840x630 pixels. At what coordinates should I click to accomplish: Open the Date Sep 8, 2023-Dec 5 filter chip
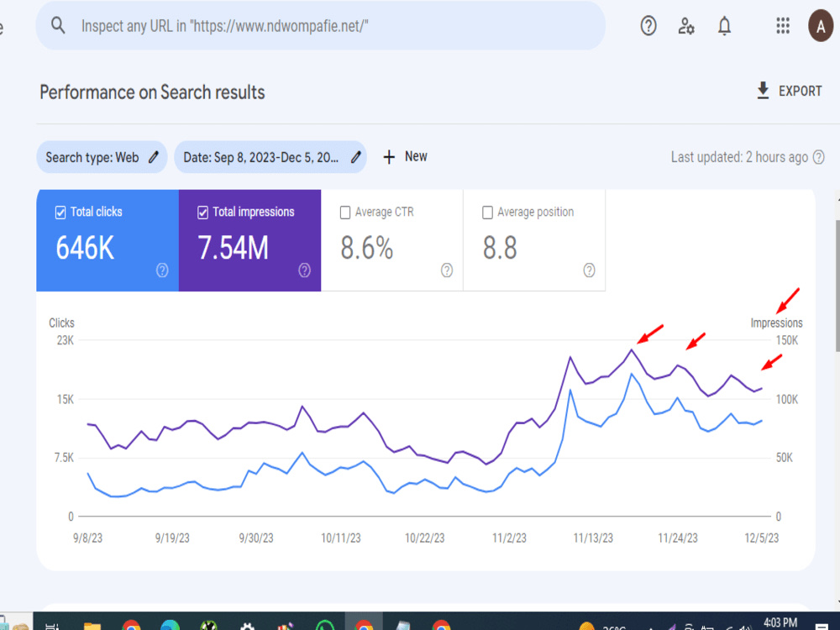pos(270,157)
